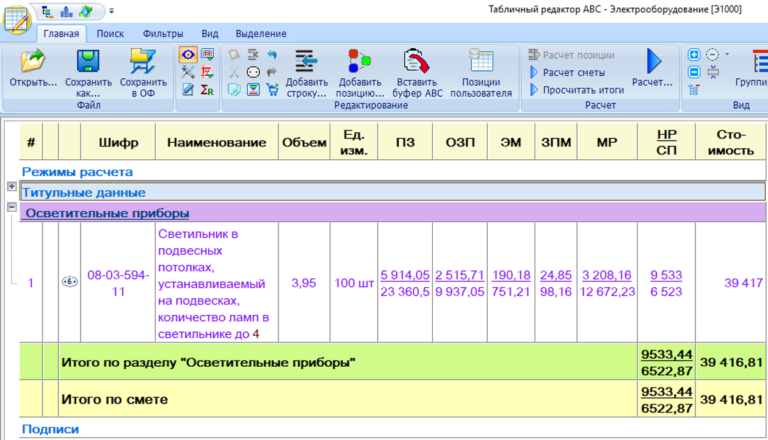The height and width of the screenshot is (440, 768).
Task: Click the blue notepad edit icon
Action: point(188,90)
